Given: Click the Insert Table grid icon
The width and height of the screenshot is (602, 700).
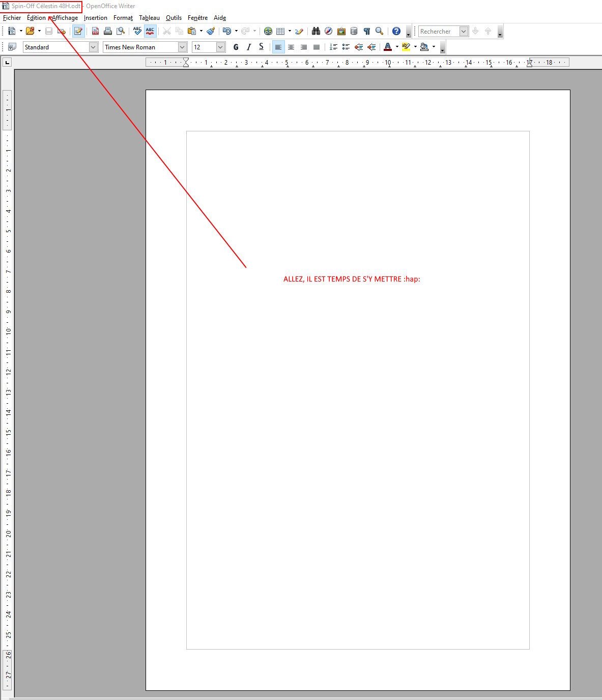Looking at the screenshot, I should point(280,31).
